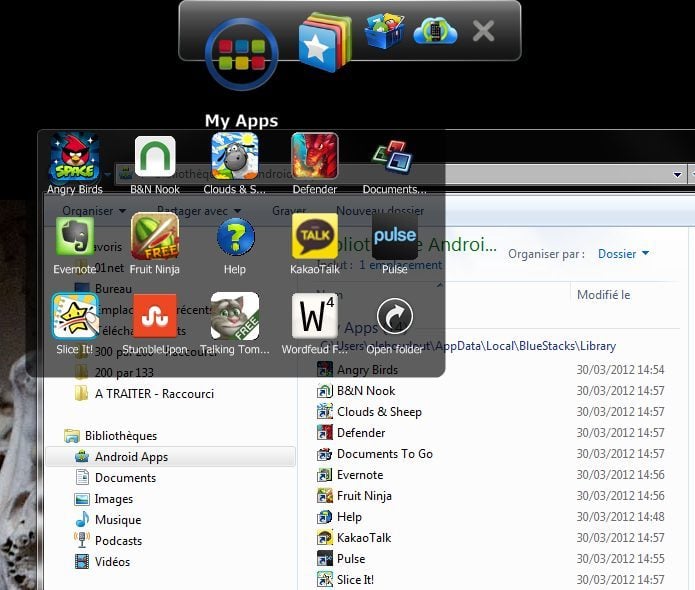The width and height of the screenshot is (695, 590).
Task: Open Evernote from My Apps
Action: 74,237
